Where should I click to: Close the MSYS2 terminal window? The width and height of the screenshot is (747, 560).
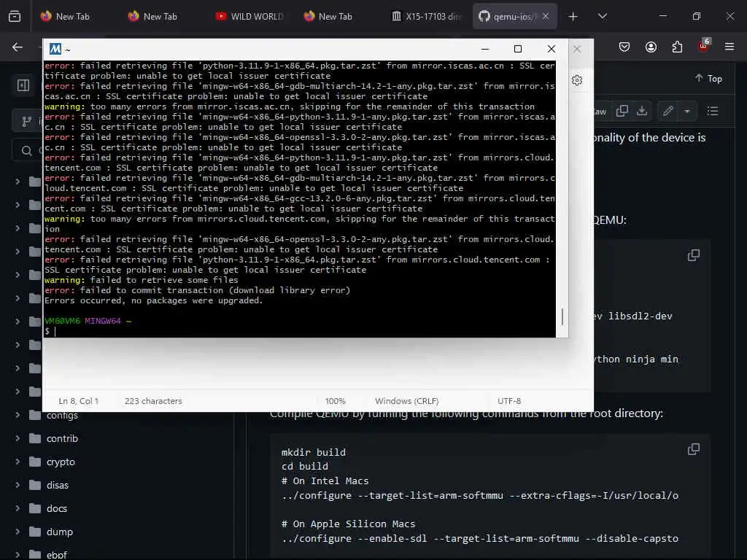(551, 49)
